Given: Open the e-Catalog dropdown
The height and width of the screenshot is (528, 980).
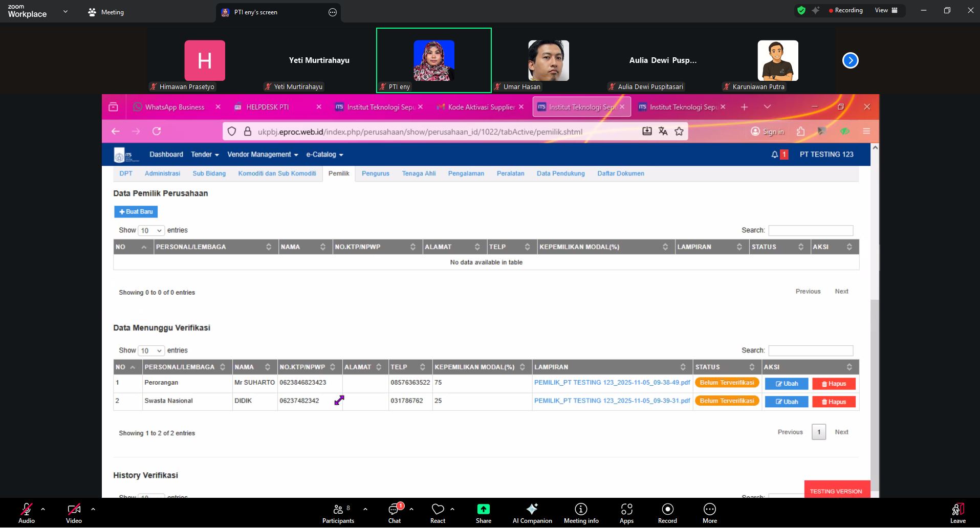Looking at the screenshot, I should pos(324,155).
